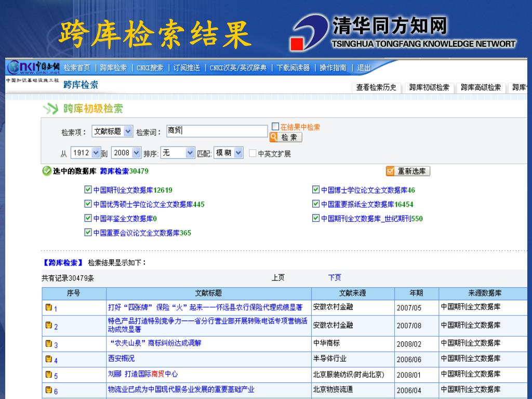Viewport: 532px width, 399px height.
Task: Toggle the 中英文扩展 checkbox
Action: (252, 153)
